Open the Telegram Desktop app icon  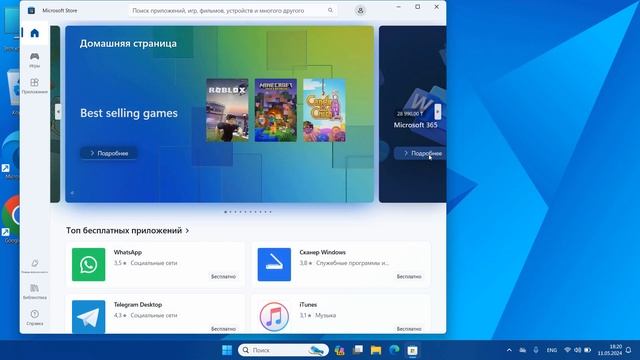(89, 317)
